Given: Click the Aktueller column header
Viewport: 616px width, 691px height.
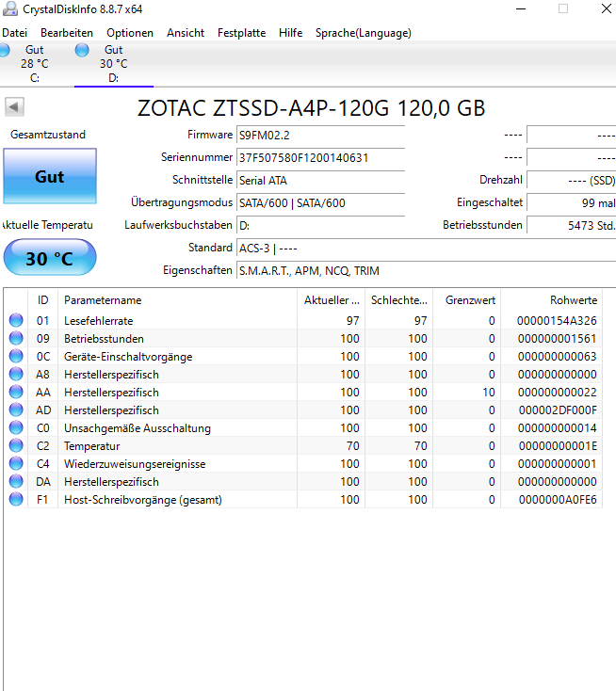Looking at the screenshot, I should pyautogui.click(x=332, y=300).
